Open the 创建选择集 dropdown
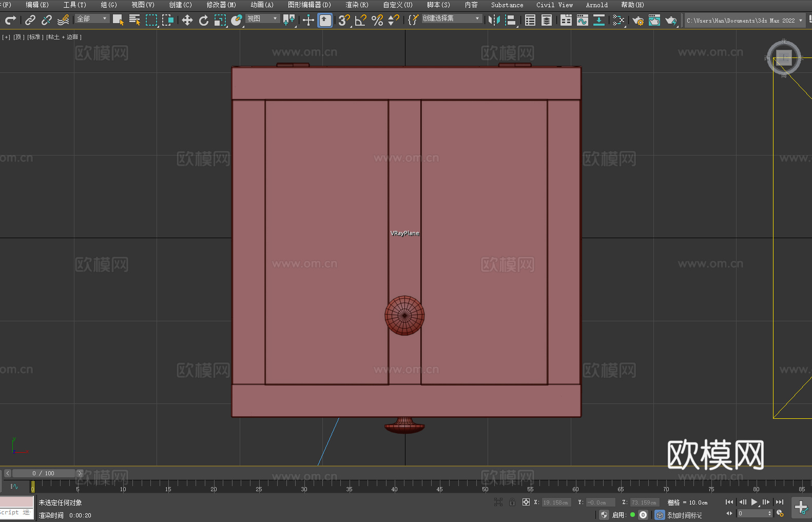Viewport: 812px width, 522px height. point(452,18)
